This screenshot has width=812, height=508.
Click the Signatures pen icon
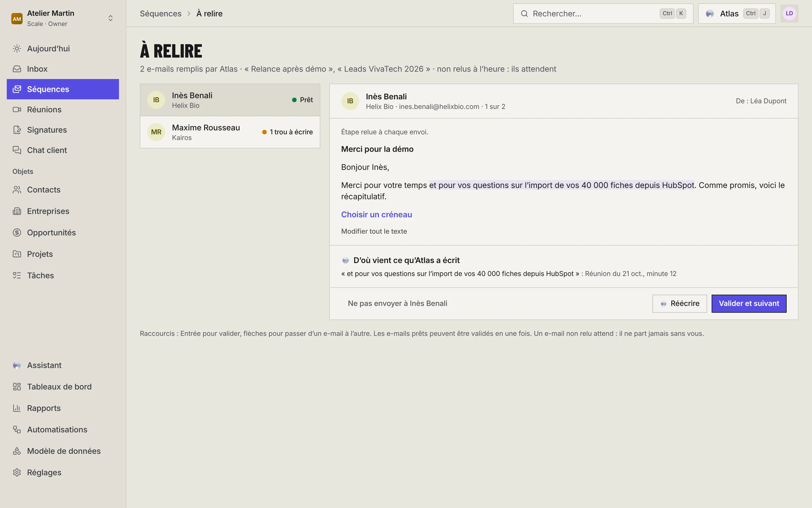(x=17, y=130)
